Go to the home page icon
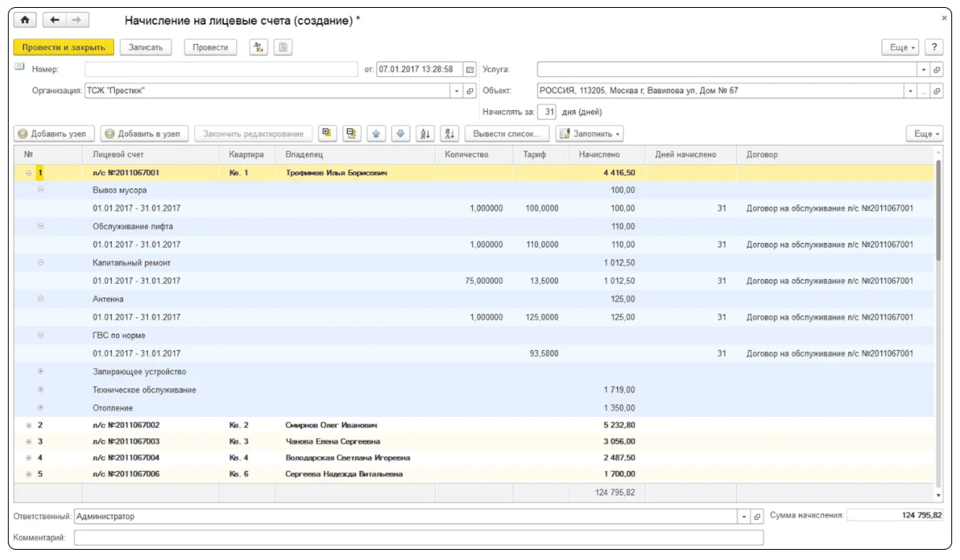960x560 pixels. pos(26,20)
